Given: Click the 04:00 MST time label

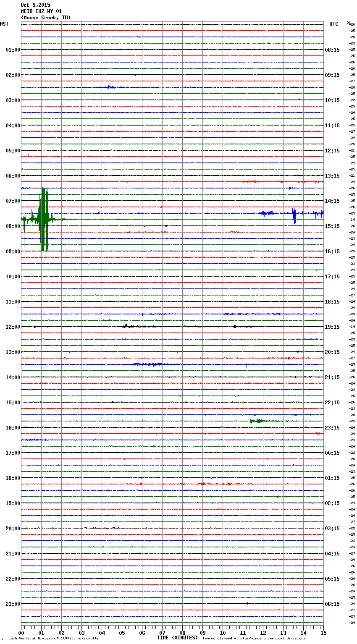Looking at the screenshot, I should (13, 126).
